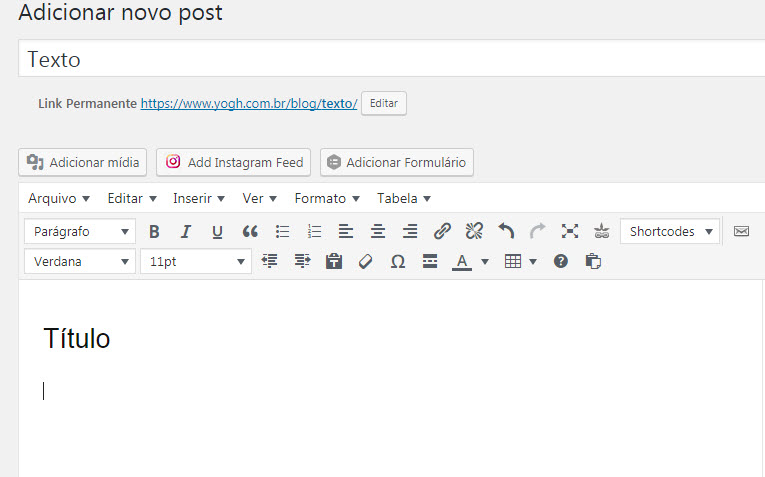765x477 pixels.
Task: Open the Shortcodes dropdown
Action: (670, 231)
